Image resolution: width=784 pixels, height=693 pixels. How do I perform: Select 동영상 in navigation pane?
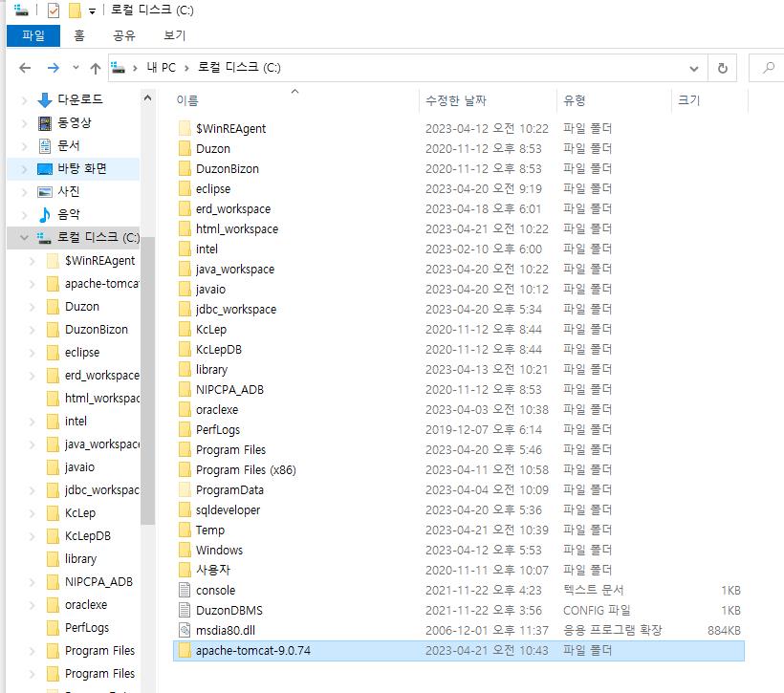pyautogui.click(x=74, y=122)
